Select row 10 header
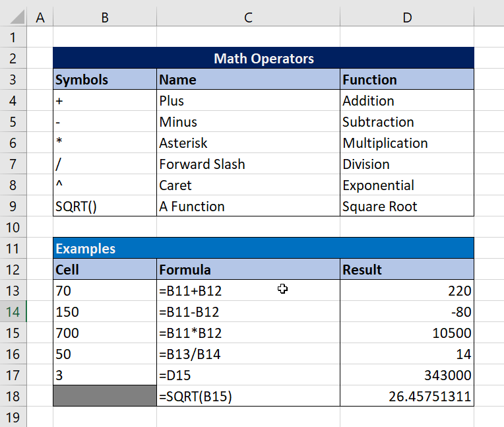Image resolution: width=504 pixels, height=427 pixels. click(13, 228)
